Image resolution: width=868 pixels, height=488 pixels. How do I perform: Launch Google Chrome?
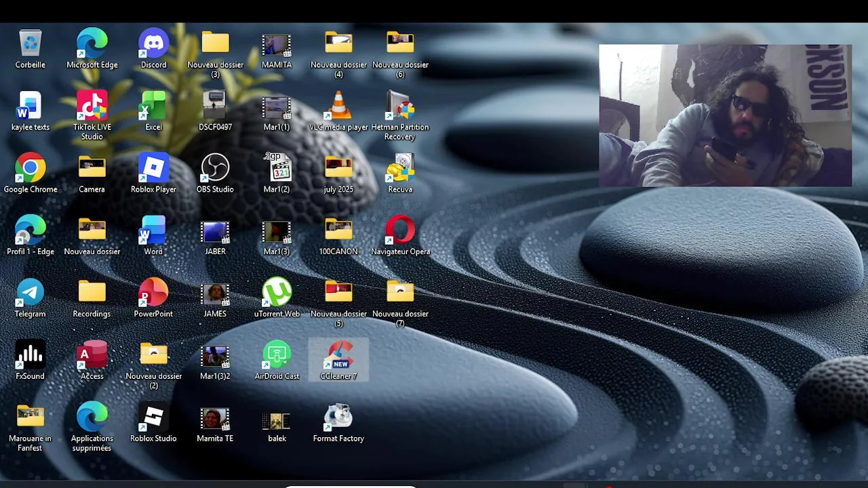pyautogui.click(x=31, y=168)
